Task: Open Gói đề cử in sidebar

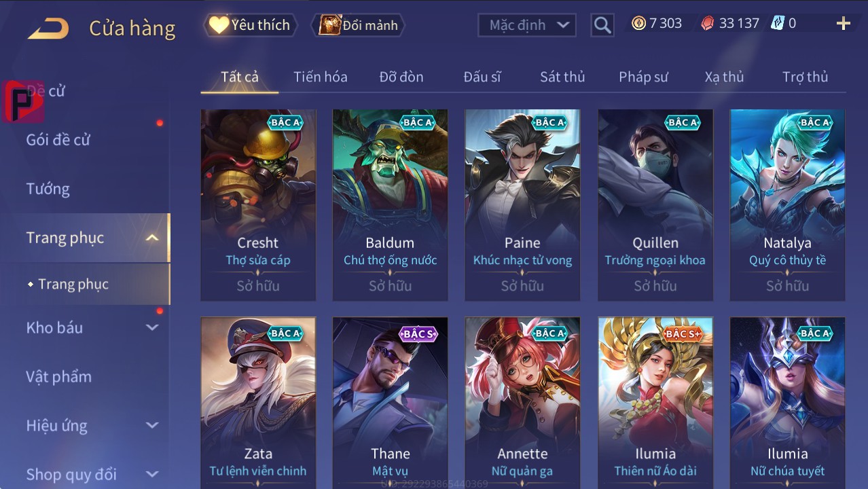Action: [x=58, y=140]
